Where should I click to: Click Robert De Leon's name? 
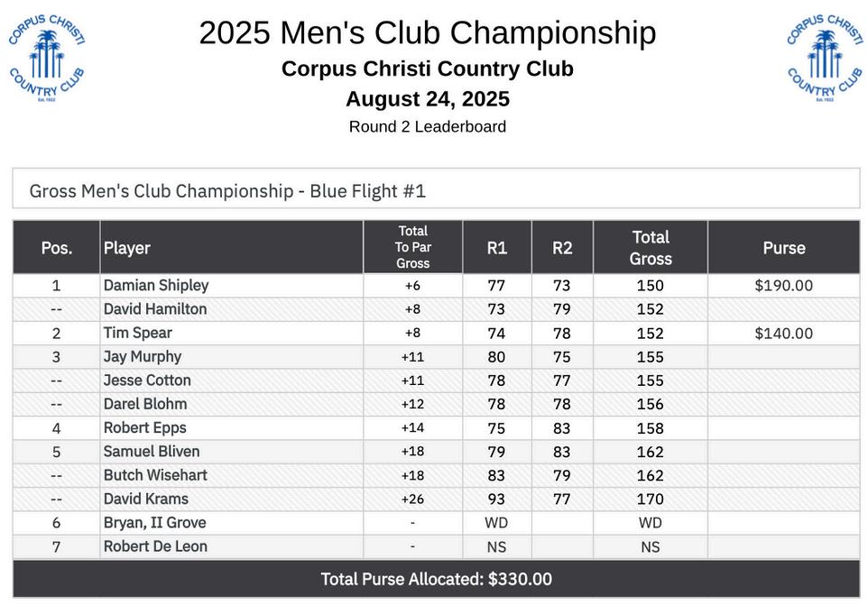pyautogui.click(x=155, y=546)
